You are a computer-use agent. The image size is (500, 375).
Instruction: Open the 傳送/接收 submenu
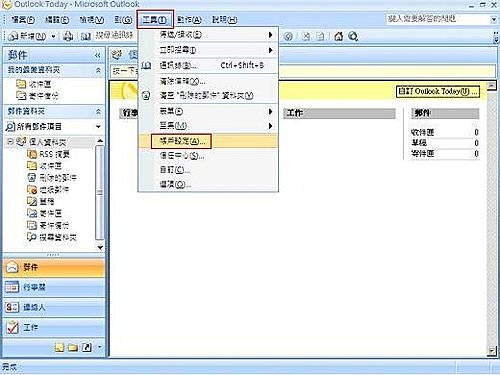208,35
